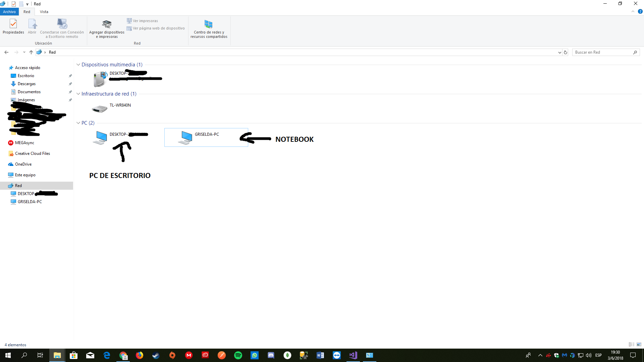The image size is (644, 362).
Task: Open Steam from the taskbar
Action: [x=156, y=355]
